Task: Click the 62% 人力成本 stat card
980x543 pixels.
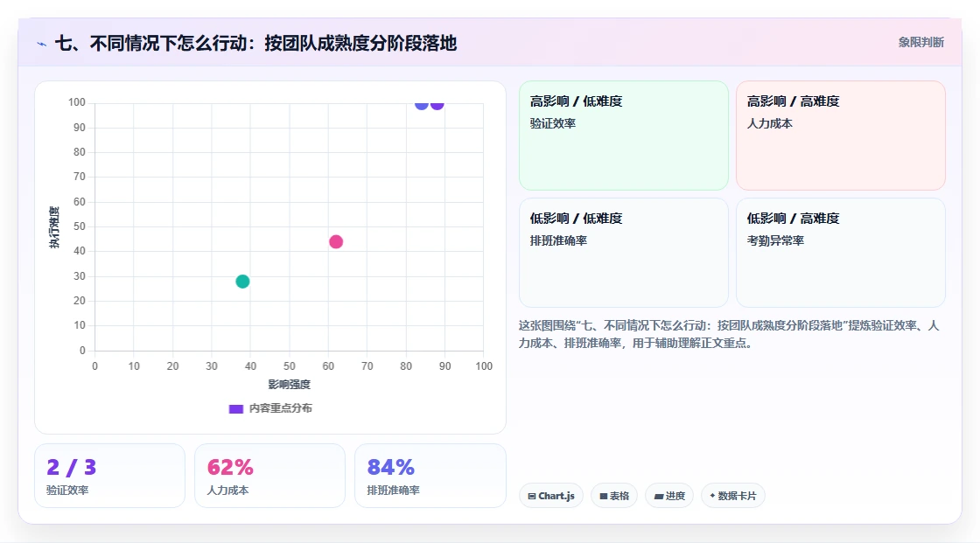Action: [x=270, y=476]
